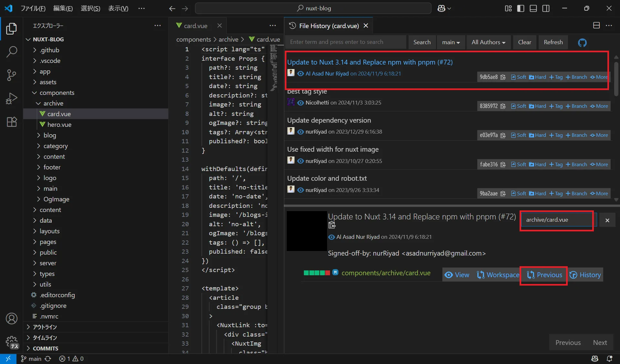620x364 pixels.
Task: Copy commit hash fabe316 clipboard icon
Action: click(x=503, y=165)
